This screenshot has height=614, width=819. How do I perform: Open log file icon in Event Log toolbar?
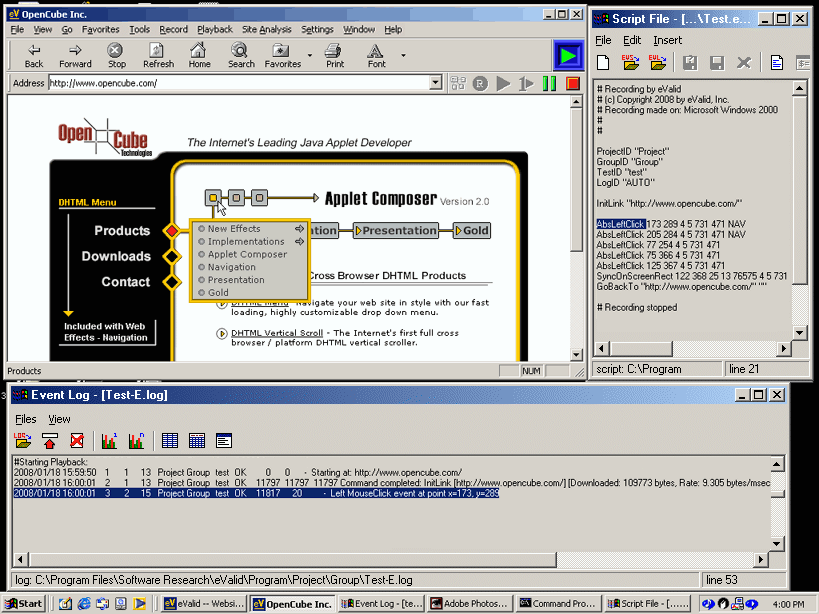pos(22,441)
